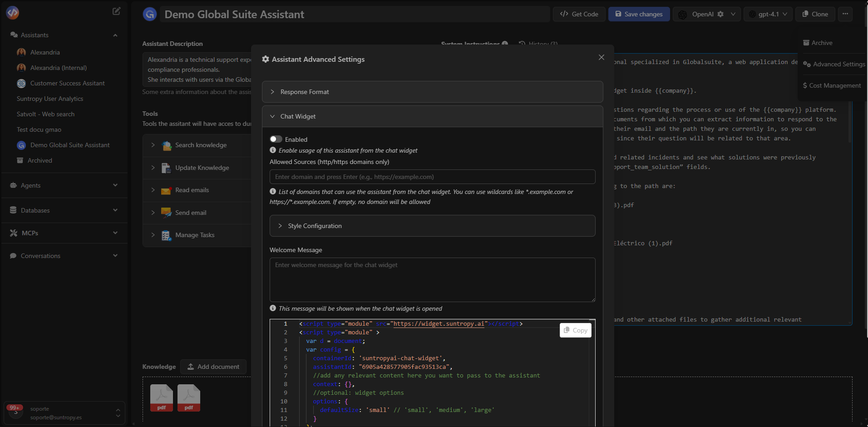Click the Databases icon in the sidebar

pos(14,210)
